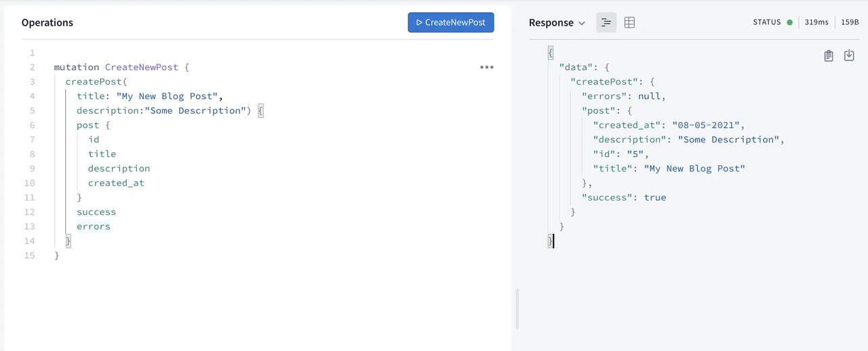Click "My New Blog Post" response value

(x=694, y=168)
